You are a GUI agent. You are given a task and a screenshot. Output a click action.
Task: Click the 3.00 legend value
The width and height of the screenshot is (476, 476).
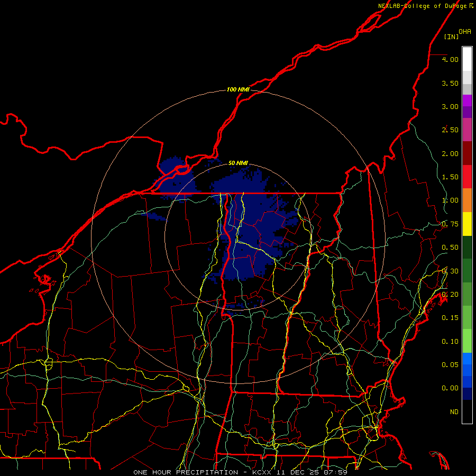[x=450, y=106]
